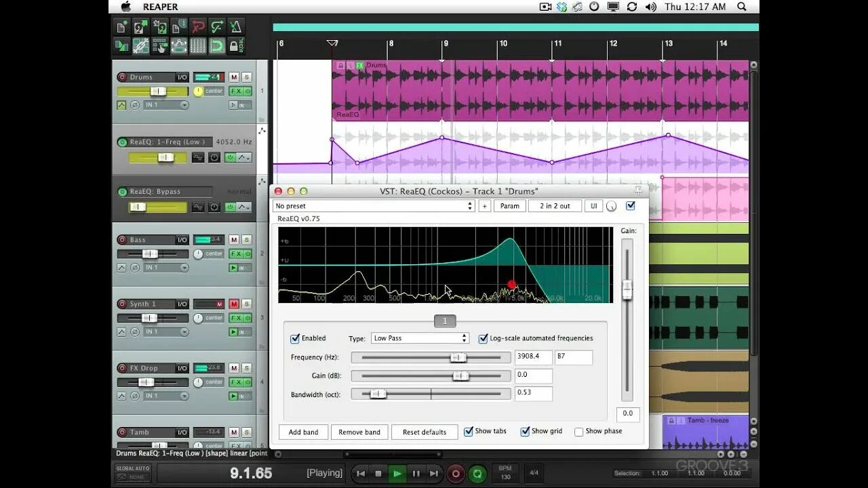Screen dimensions: 868x488
Task: Toggle the Snap magnet toolbar icon
Action: click(217, 46)
